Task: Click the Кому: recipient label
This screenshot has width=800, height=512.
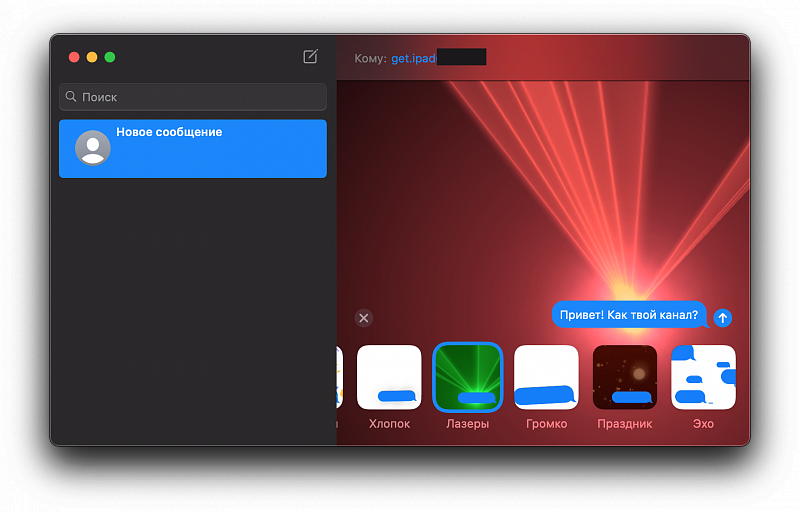Action: click(370, 59)
